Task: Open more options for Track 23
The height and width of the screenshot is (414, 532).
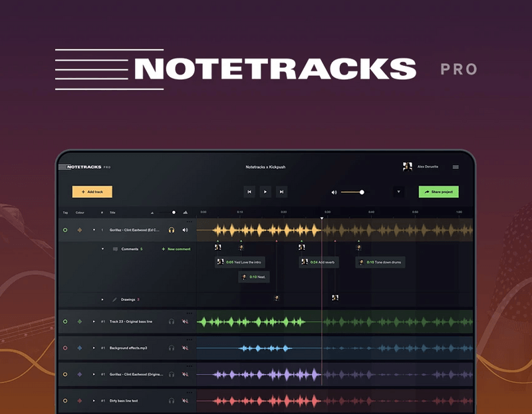Action: pos(190,313)
